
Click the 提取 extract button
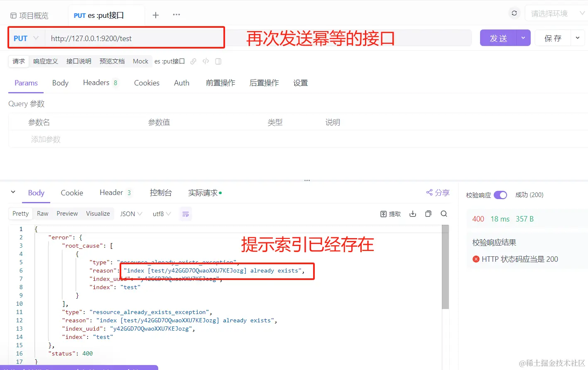[390, 214]
